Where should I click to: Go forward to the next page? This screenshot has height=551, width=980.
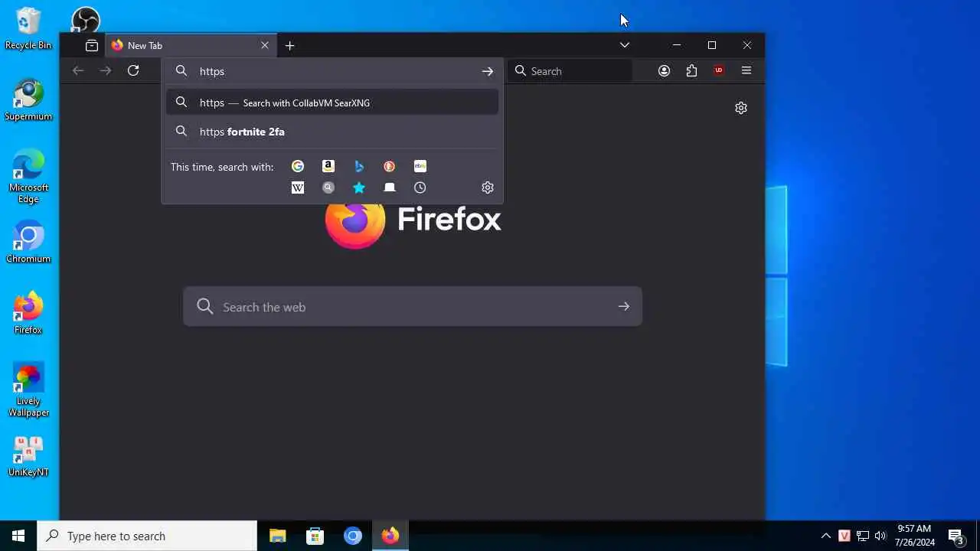point(106,70)
